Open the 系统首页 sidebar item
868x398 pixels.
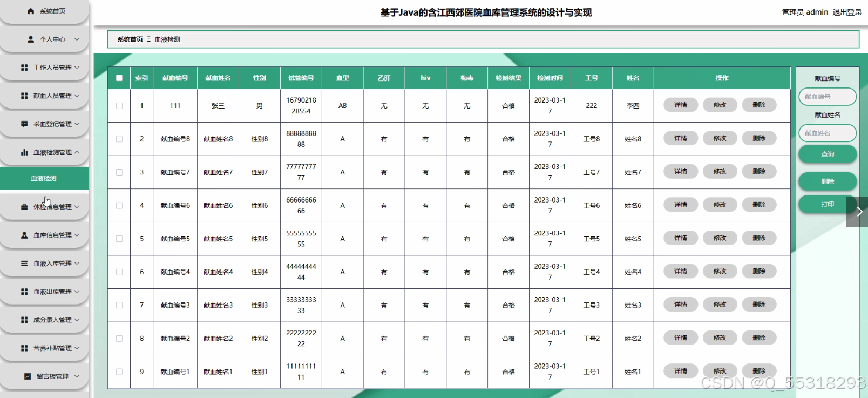(x=44, y=11)
